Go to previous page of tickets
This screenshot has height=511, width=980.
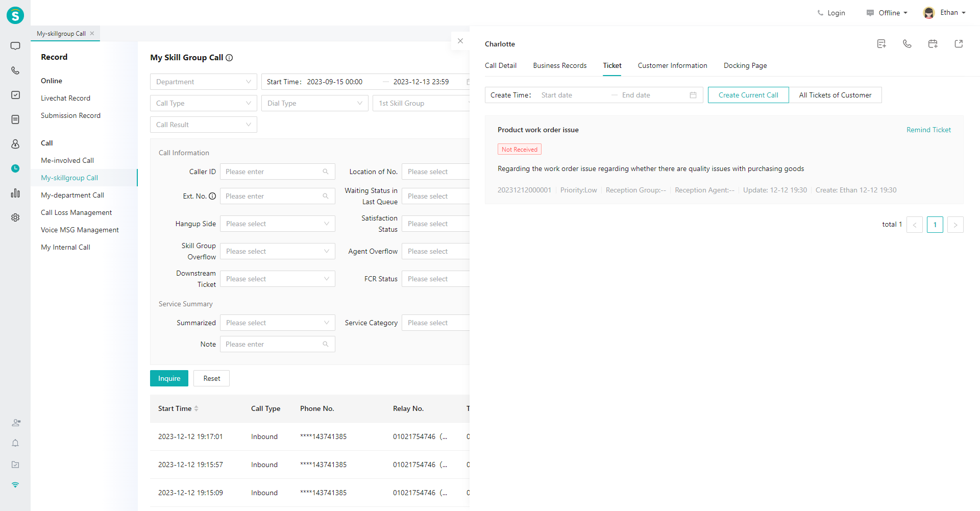pos(915,225)
